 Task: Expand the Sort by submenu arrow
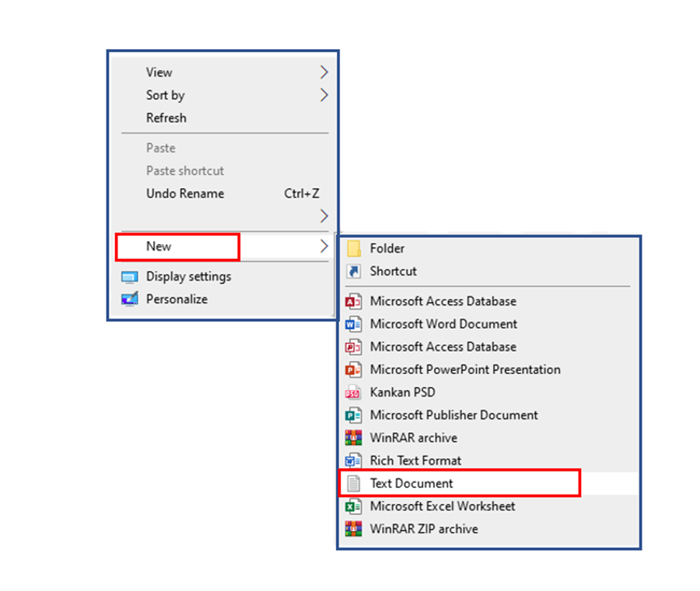324,95
